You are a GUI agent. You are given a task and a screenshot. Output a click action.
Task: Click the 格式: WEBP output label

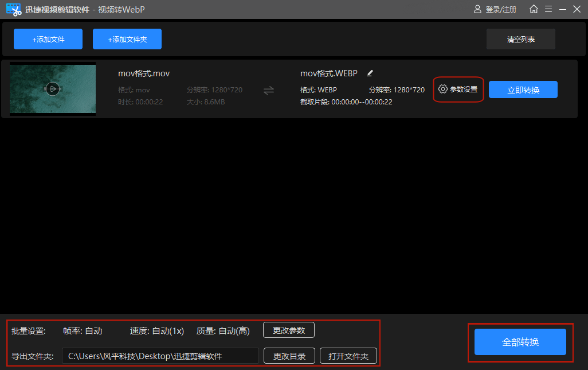(319, 90)
